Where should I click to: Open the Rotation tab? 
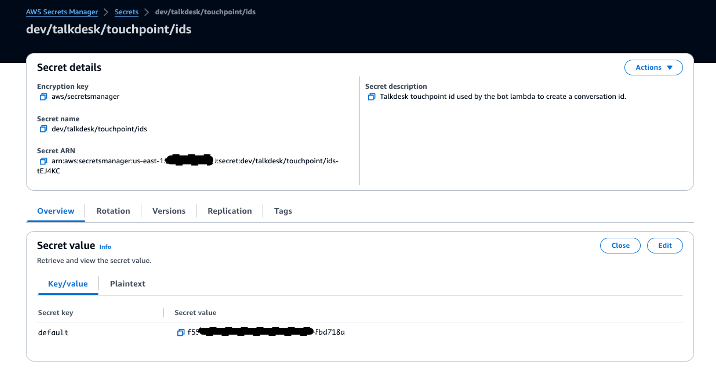[113, 211]
